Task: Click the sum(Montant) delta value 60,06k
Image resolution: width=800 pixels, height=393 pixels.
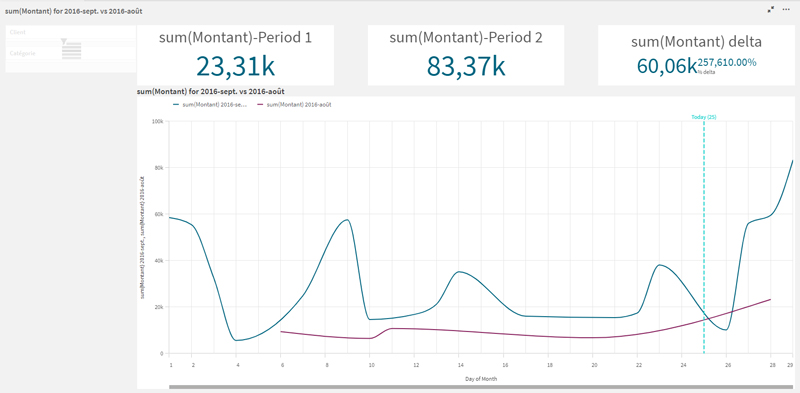Action: [x=666, y=66]
